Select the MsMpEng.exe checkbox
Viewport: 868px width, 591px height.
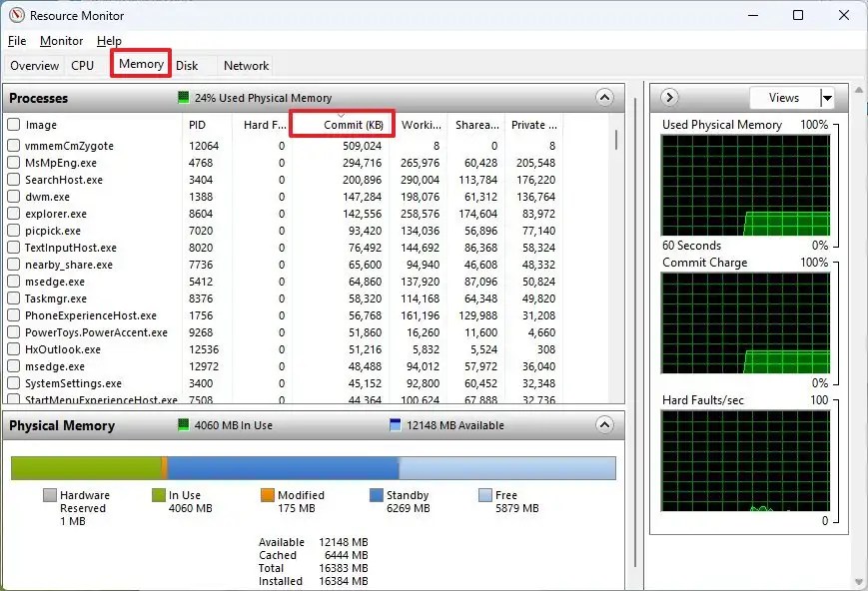click(13, 163)
